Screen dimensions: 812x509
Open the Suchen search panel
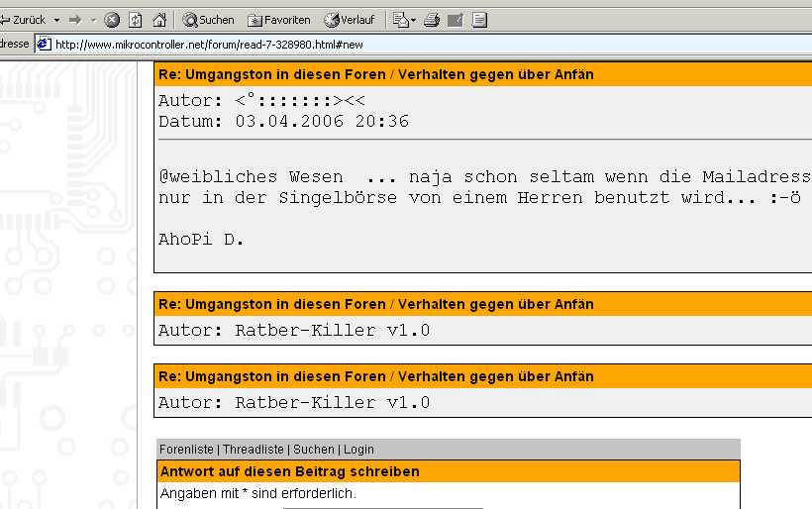(x=208, y=20)
